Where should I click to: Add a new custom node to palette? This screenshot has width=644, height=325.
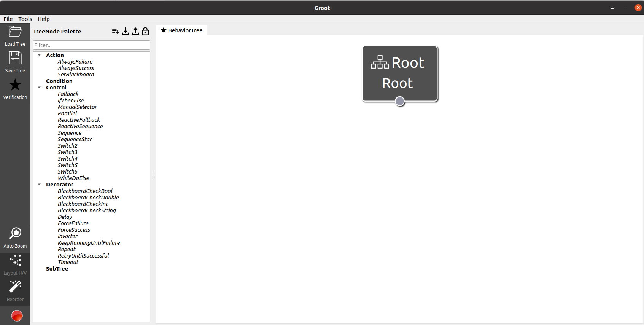pos(116,31)
